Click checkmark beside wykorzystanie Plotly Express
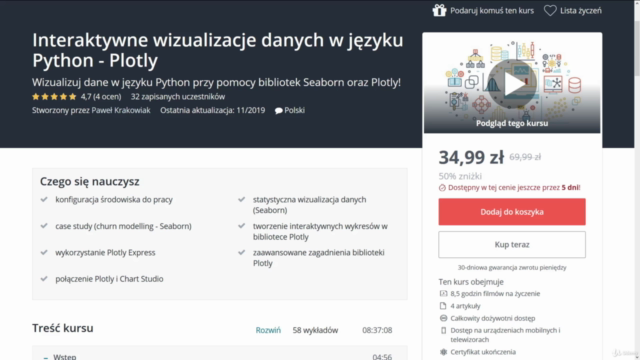The width and height of the screenshot is (640, 360). pos(44,252)
